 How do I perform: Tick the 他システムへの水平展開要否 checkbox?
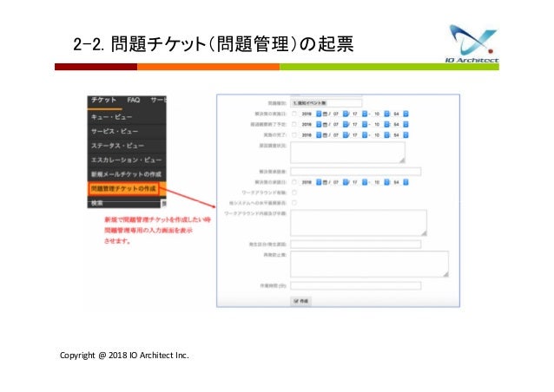[x=294, y=203]
